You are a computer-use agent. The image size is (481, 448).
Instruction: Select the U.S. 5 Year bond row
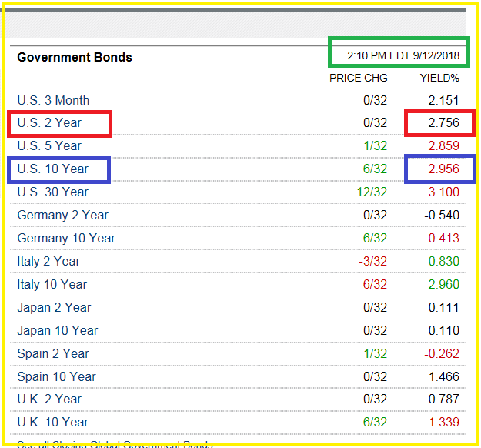pyautogui.click(x=49, y=145)
